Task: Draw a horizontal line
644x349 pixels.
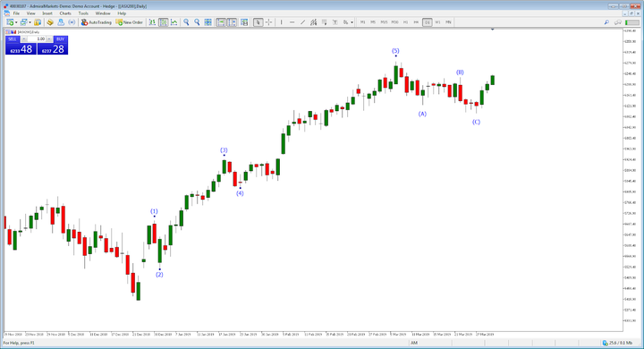Action: (292, 22)
